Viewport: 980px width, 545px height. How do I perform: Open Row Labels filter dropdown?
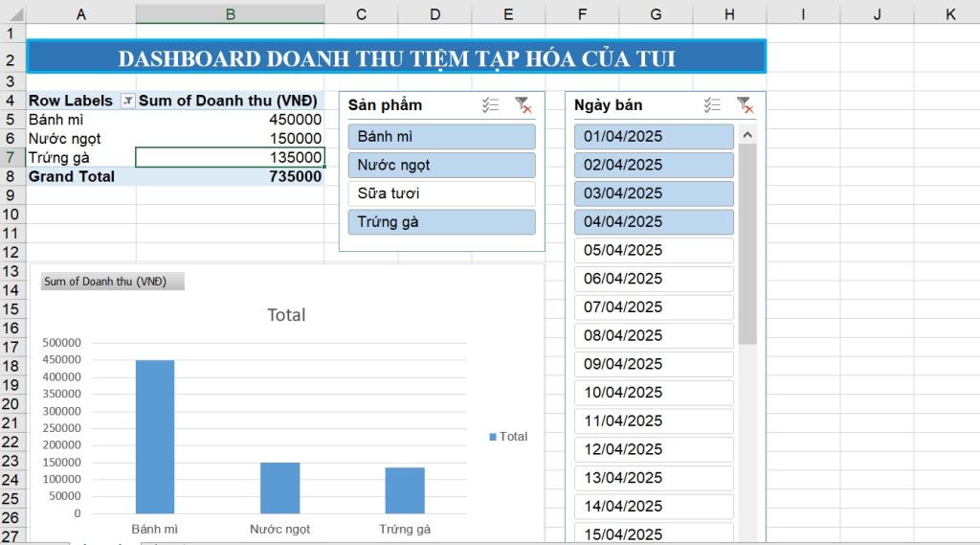127,101
